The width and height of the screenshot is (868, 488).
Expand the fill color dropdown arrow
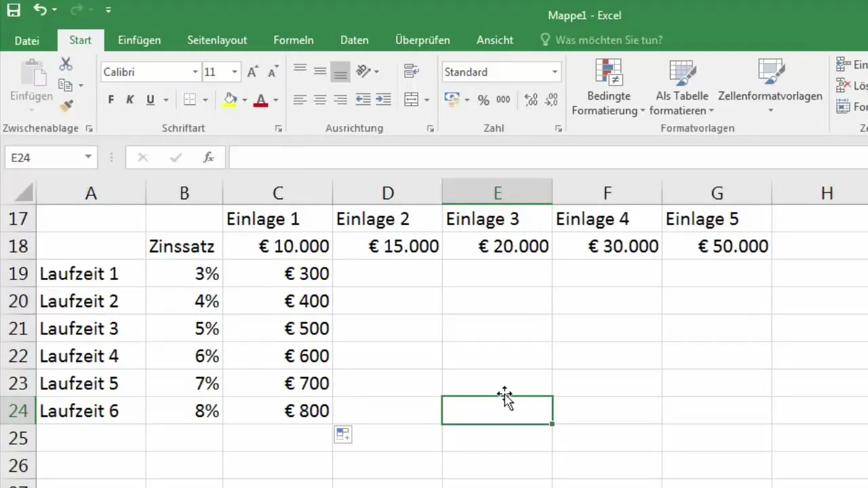click(x=245, y=100)
